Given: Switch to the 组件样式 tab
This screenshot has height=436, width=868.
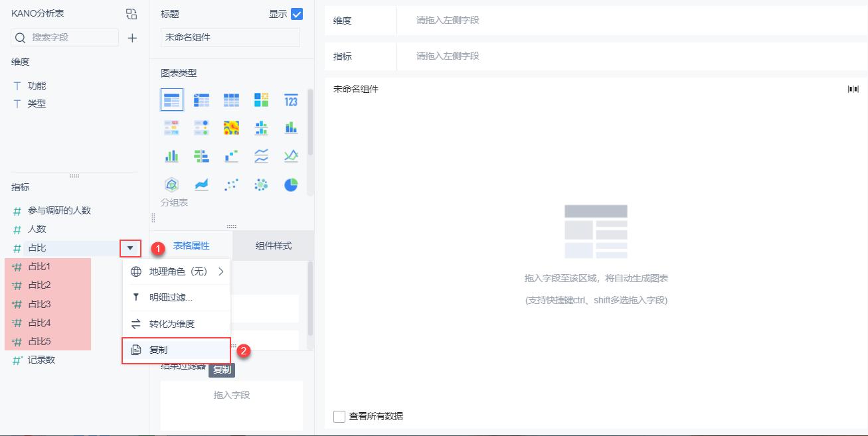Looking at the screenshot, I should click(271, 245).
